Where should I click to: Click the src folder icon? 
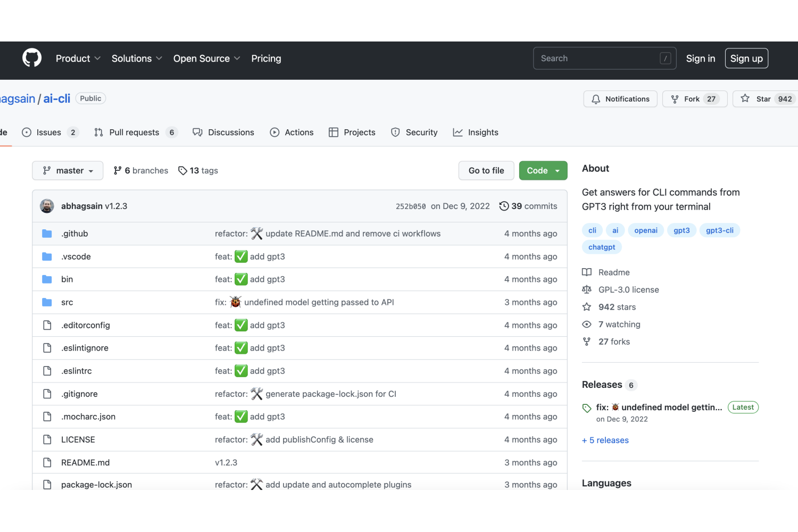47,302
